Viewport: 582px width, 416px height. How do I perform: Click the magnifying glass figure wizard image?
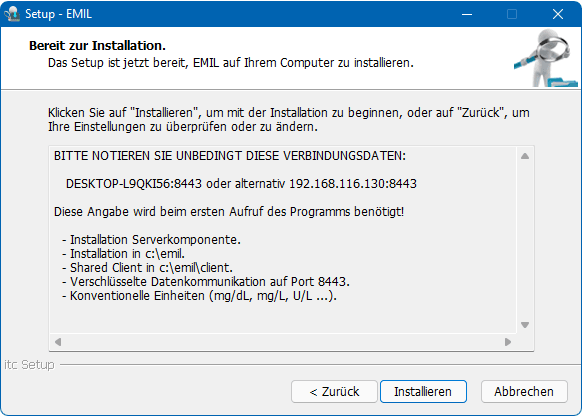point(546,58)
